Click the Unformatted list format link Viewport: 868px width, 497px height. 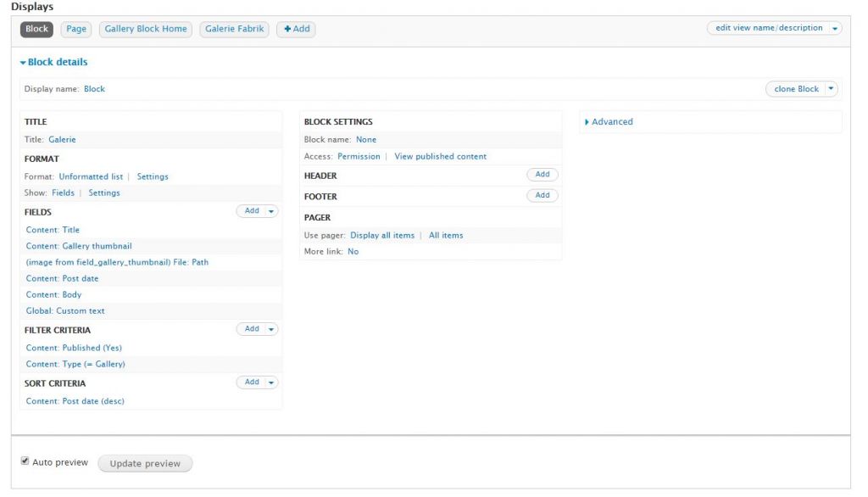[91, 176]
